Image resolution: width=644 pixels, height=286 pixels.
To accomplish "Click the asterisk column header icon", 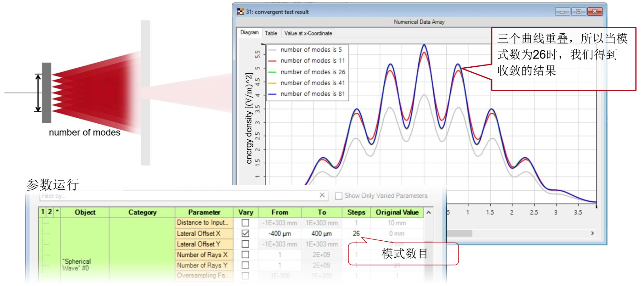I will pos(57,212).
